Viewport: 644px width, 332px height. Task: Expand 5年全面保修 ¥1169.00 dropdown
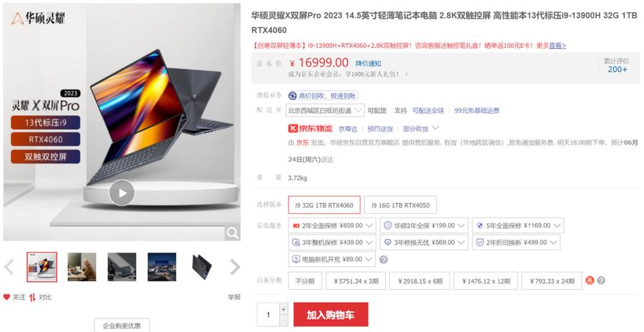[x=517, y=225]
